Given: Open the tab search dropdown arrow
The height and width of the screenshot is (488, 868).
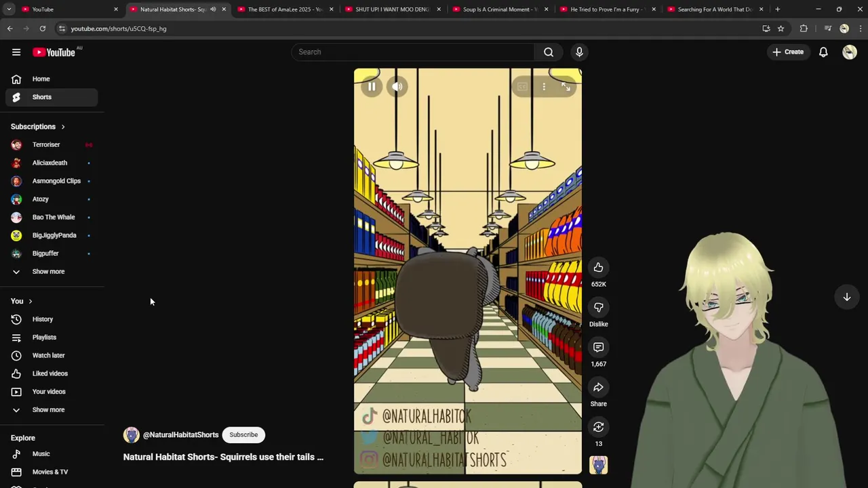Looking at the screenshot, I should tap(9, 9).
